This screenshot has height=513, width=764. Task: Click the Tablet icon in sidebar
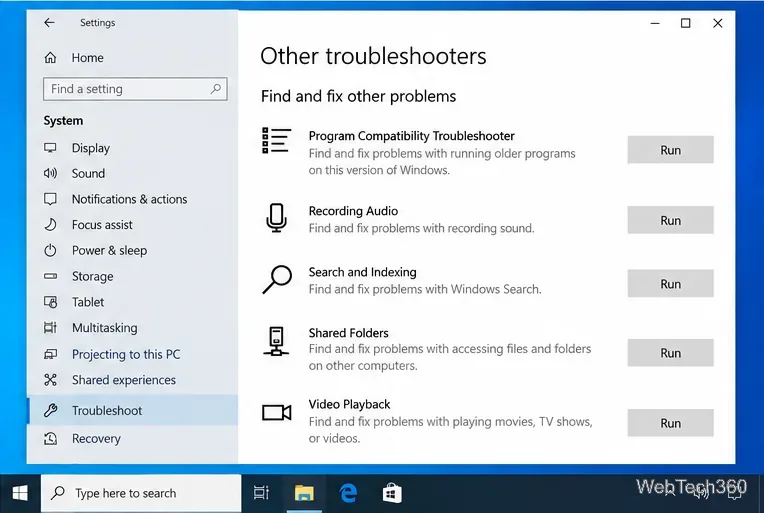[50, 302]
